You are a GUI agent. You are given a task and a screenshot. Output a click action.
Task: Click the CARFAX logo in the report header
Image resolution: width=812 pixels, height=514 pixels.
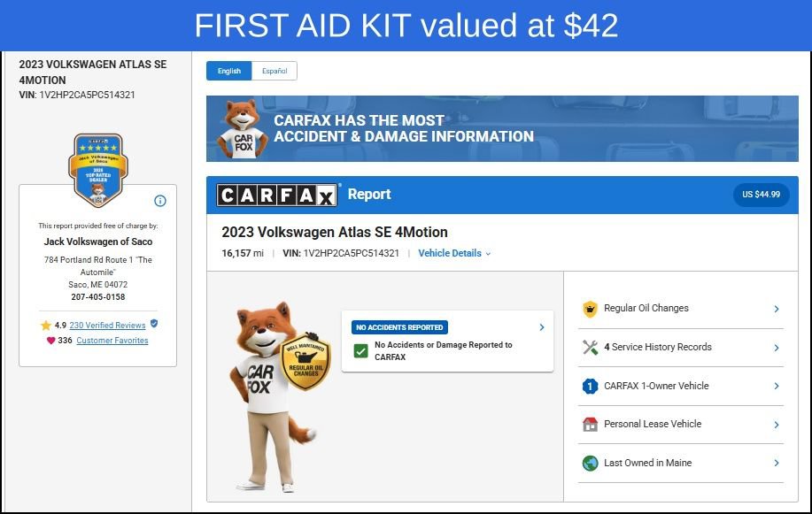(x=277, y=196)
